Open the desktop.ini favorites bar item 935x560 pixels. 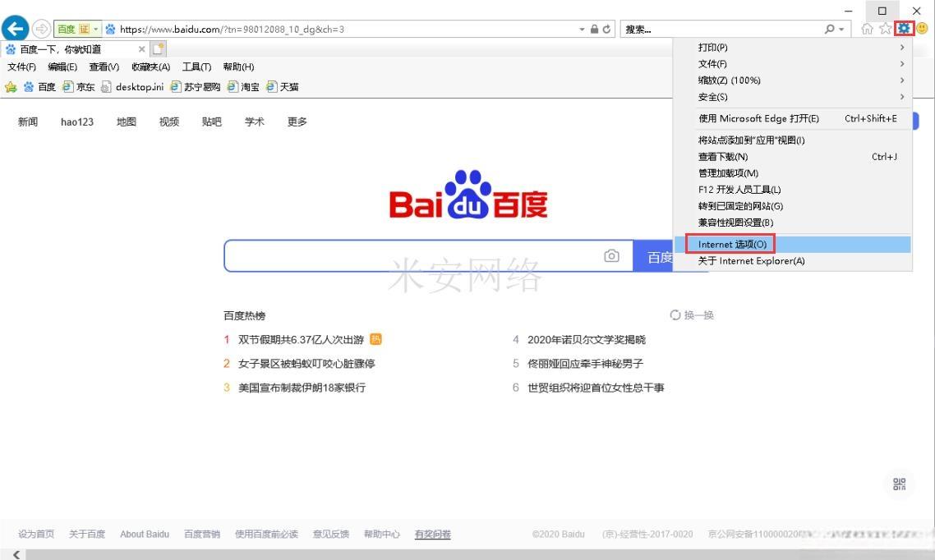[132, 87]
